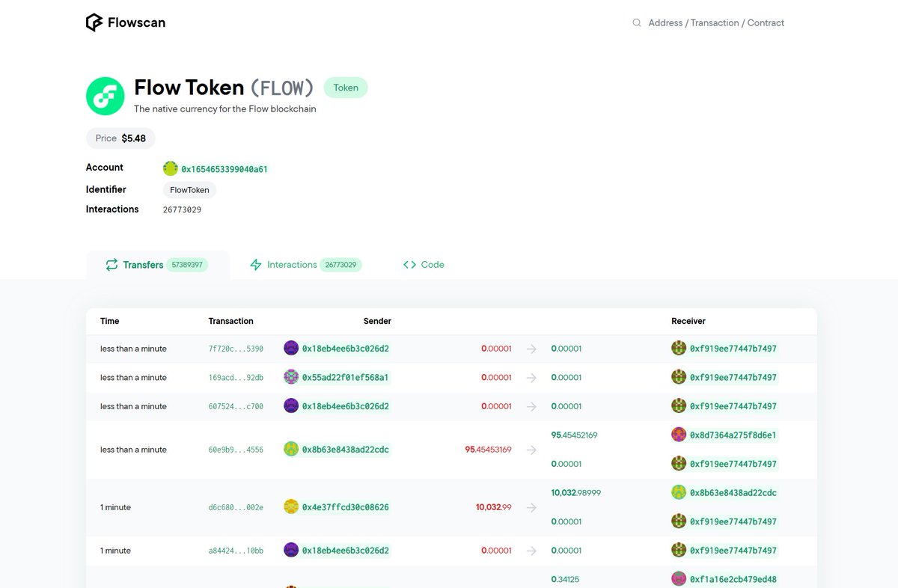
Task: Click receiver address 0xf1a16e2cb479ed48
Action: 733,579
